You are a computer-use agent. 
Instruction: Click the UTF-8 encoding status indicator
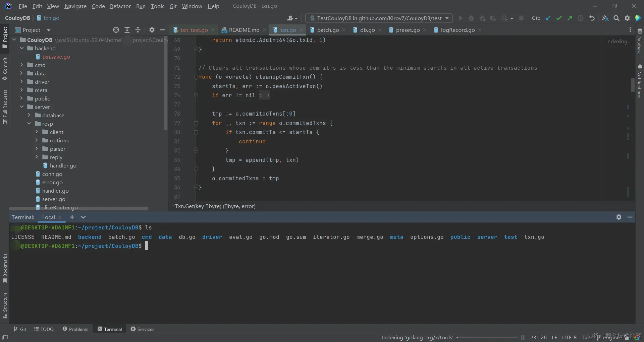click(569, 338)
